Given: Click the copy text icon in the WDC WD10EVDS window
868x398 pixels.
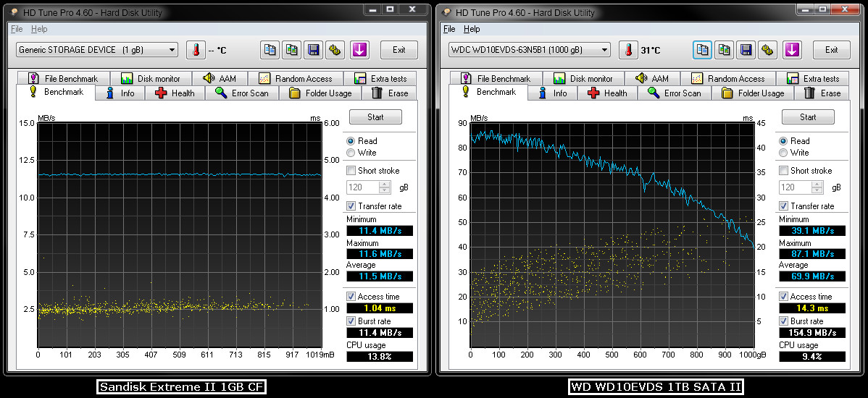Looking at the screenshot, I should click(x=702, y=50).
